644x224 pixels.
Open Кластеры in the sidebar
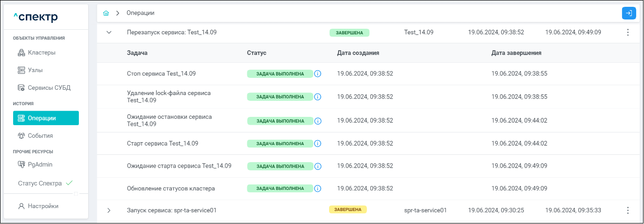(x=41, y=53)
